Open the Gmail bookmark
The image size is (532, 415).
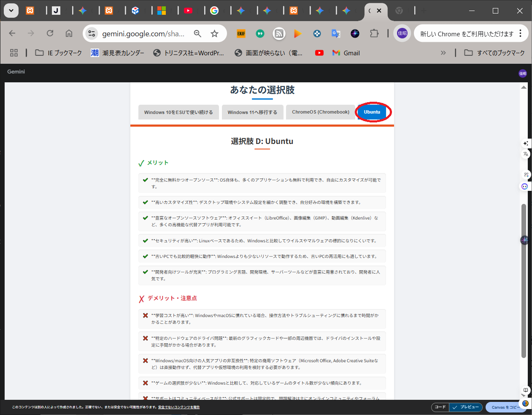pos(346,53)
